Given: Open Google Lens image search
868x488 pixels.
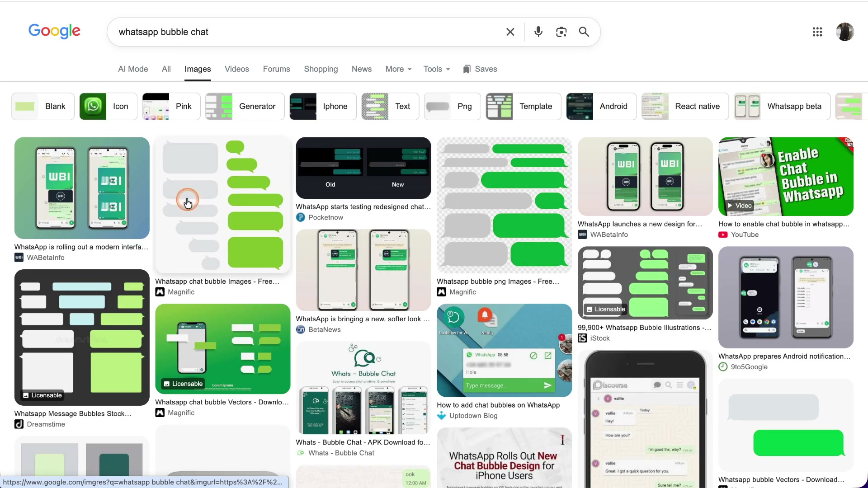Looking at the screenshot, I should click(561, 32).
